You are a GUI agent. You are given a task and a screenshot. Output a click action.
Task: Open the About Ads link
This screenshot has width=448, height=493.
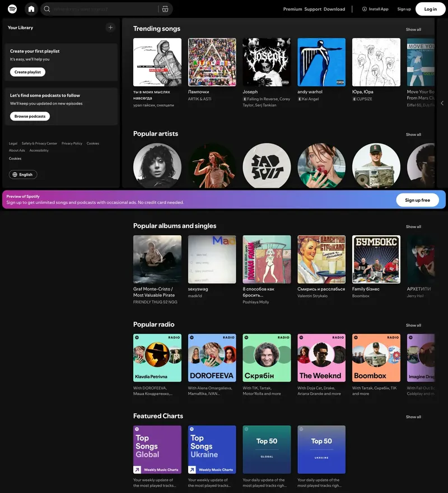point(17,150)
